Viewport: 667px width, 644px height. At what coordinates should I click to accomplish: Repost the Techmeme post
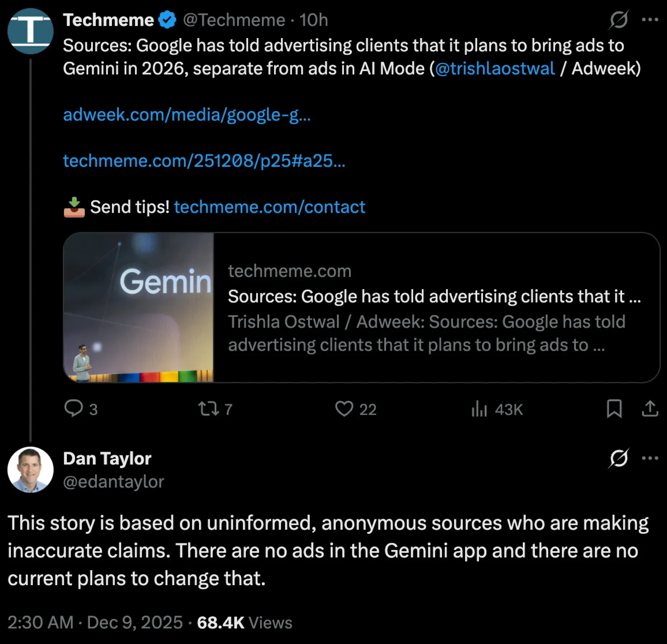208,409
